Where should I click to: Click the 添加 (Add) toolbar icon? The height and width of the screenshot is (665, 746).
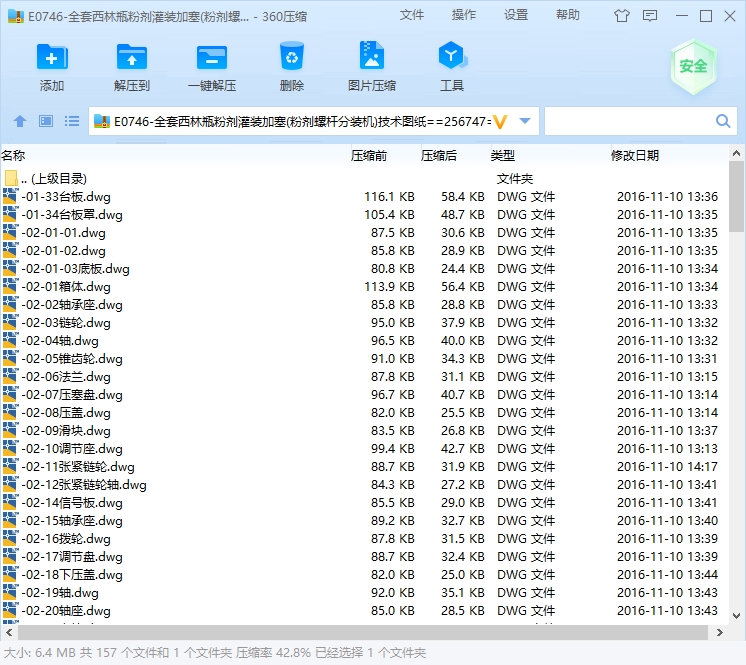[52, 58]
